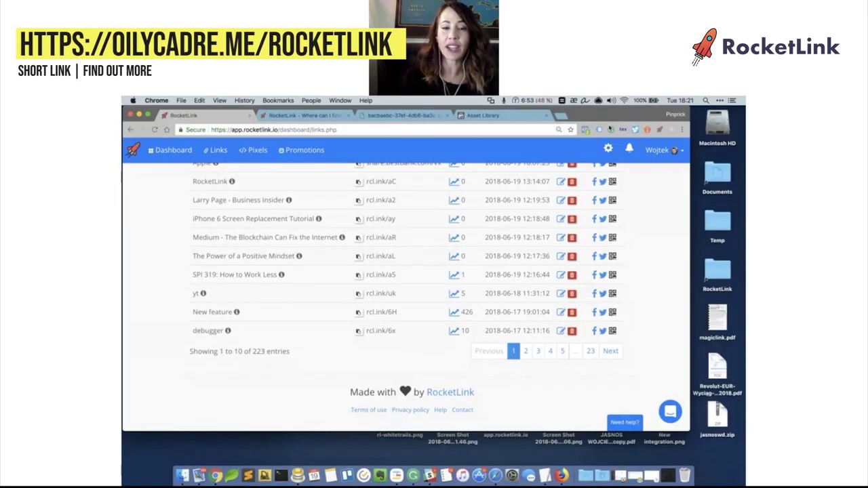The width and height of the screenshot is (868, 488).
Task: Open Help link in footer
Action: click(x=440, y=409)
